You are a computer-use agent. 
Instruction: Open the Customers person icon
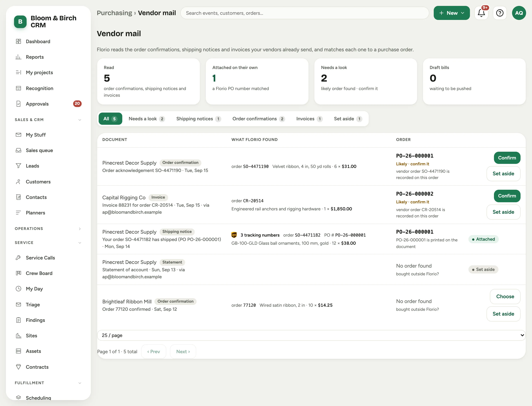coord(18,181)
